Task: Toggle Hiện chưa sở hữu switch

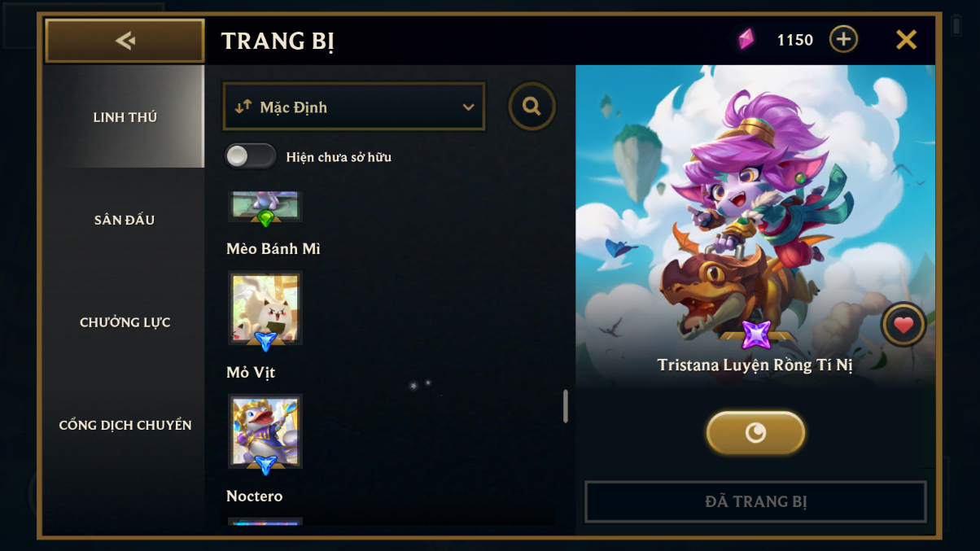Action: (x=251, y=156)
